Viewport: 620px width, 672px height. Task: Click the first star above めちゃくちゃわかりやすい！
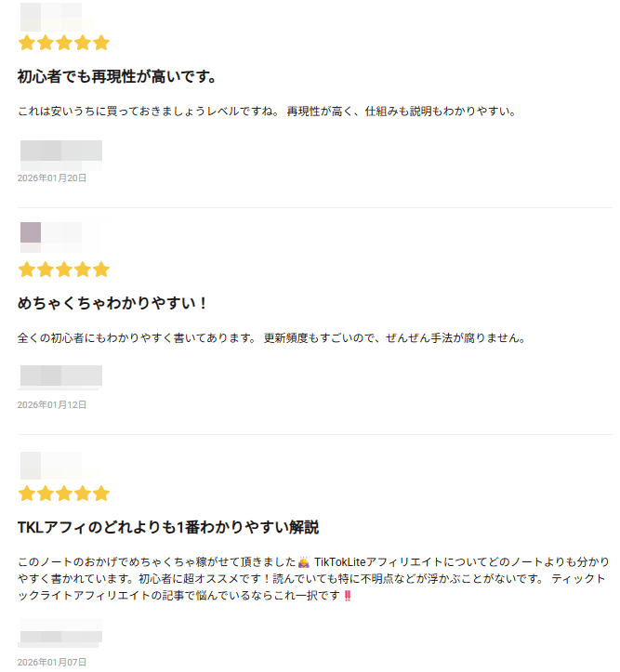(x=26, y=270)
